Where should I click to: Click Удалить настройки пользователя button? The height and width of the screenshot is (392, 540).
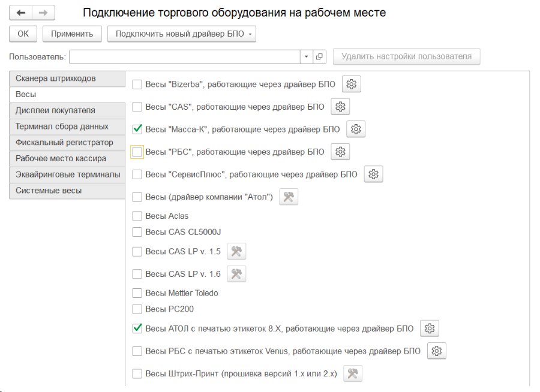406,56
